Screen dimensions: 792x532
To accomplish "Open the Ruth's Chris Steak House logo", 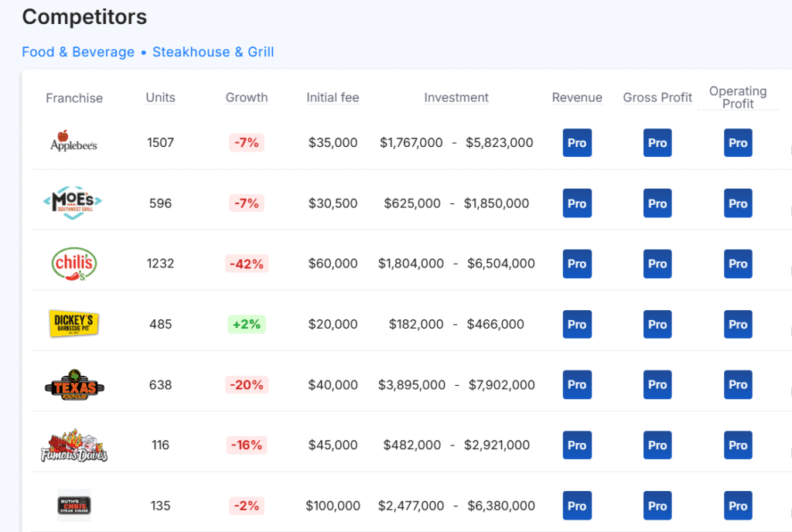I will (x=74, y=505).
